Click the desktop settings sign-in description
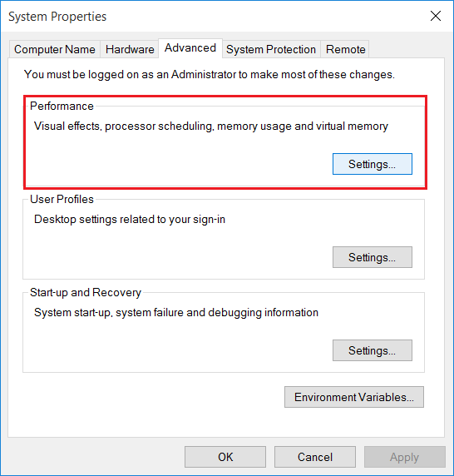The image size is (454, 476). (x=130, y=219)
